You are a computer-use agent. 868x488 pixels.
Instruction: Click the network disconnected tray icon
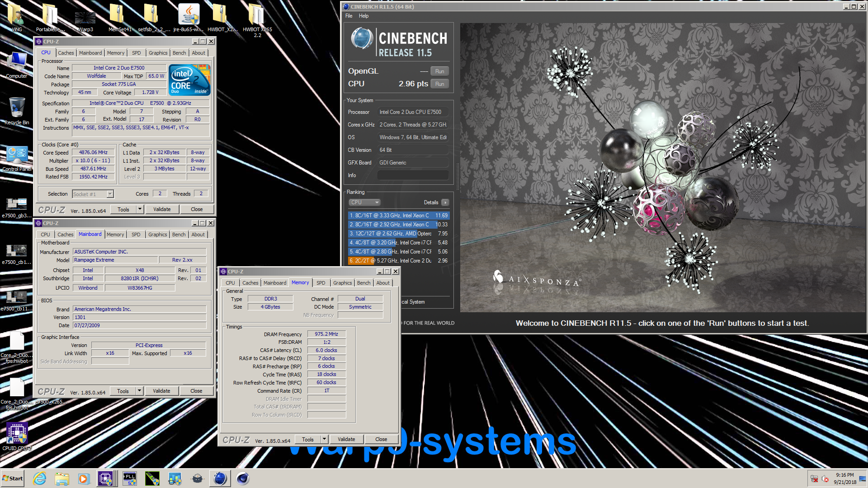[x=814, y=479]
